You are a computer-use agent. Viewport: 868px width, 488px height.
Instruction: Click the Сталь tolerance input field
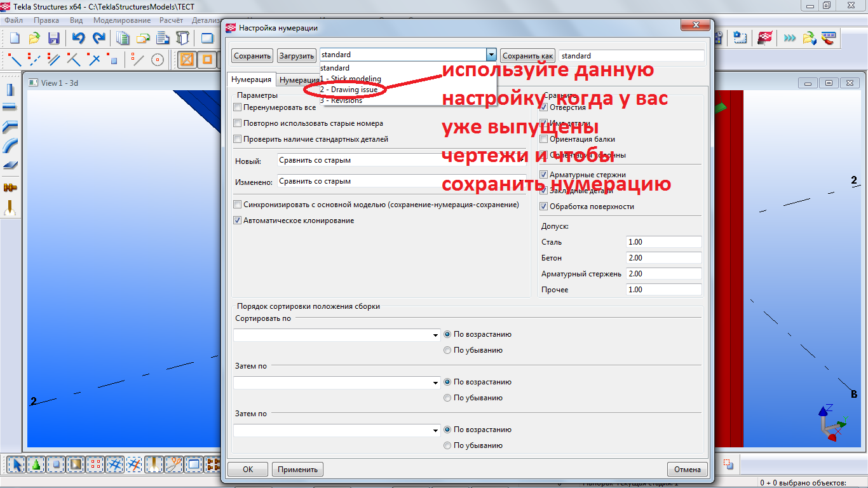(x=663, y=242)
